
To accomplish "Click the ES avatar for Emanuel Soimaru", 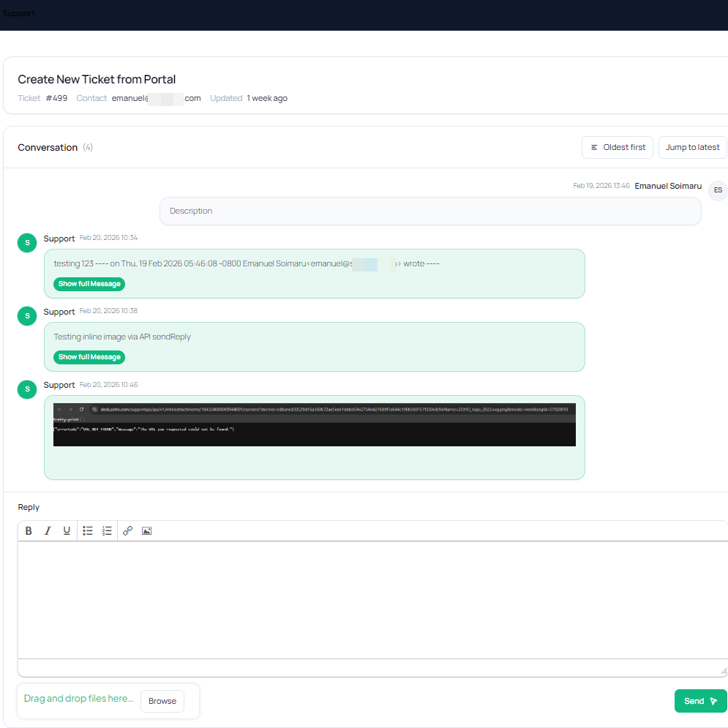I will (717, 190).
